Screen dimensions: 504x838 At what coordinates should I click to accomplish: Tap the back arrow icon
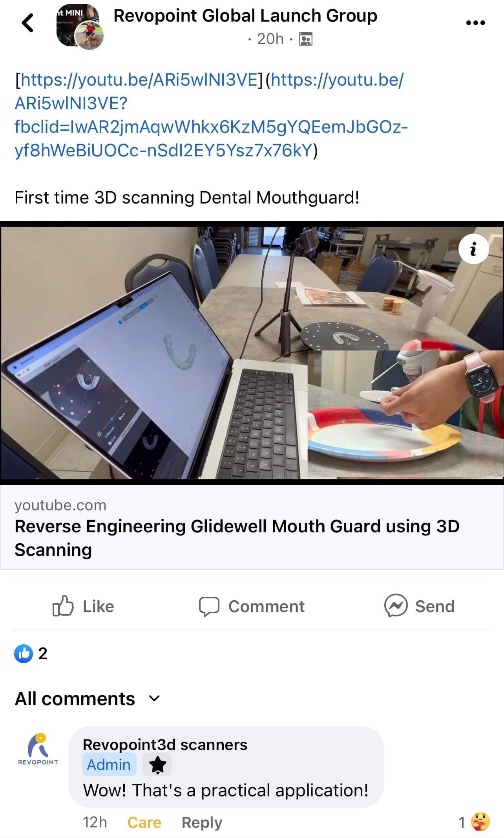[x=27, y=23]
